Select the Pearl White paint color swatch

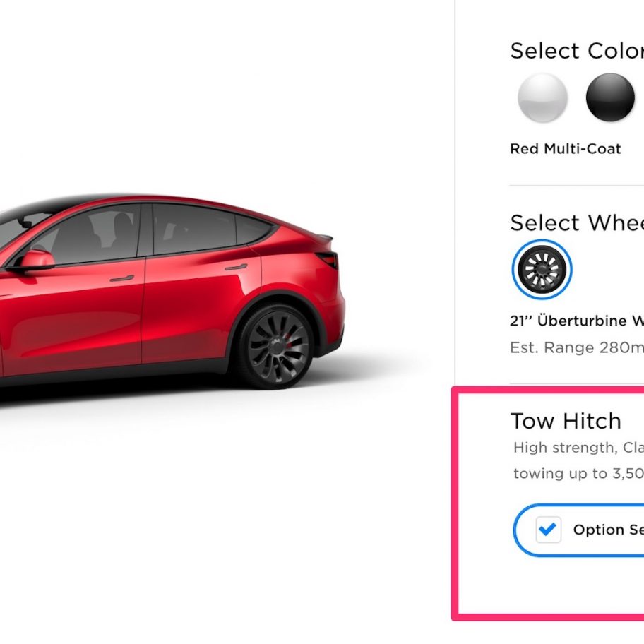pos(542,97)
